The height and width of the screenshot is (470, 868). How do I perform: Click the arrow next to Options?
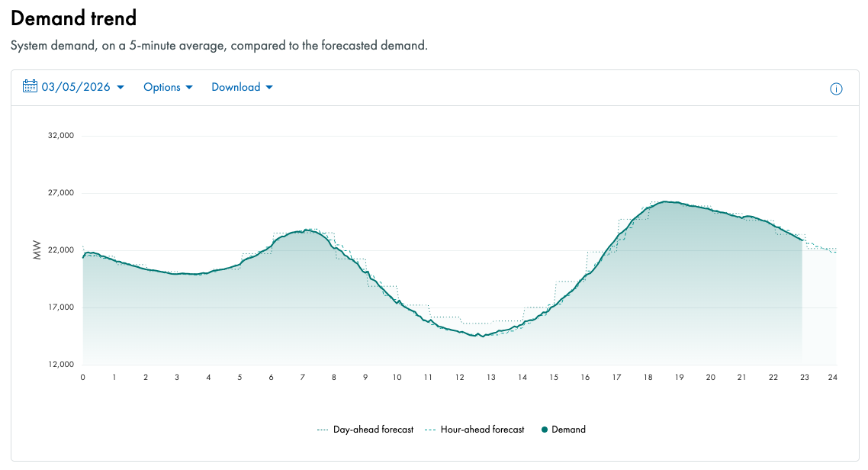189,87
